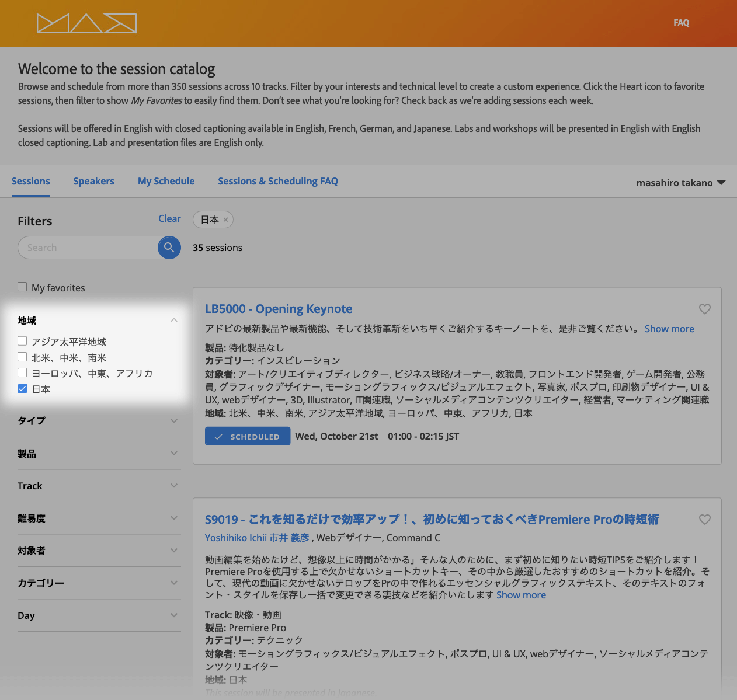Click the 'Welcome to the session catalog' heading
737x700 pixels.
117,69
